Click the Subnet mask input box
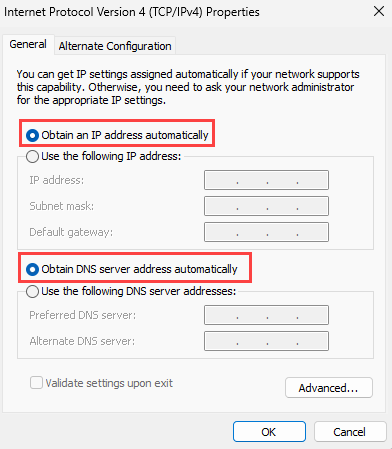 266,206
